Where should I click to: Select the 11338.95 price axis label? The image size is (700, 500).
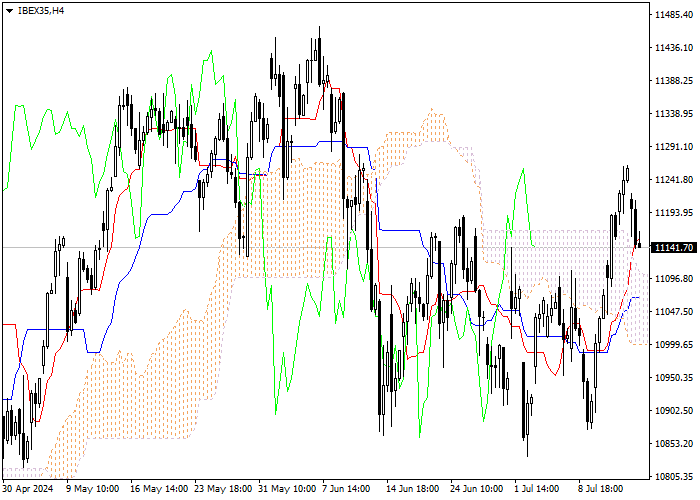click(674, 114)
